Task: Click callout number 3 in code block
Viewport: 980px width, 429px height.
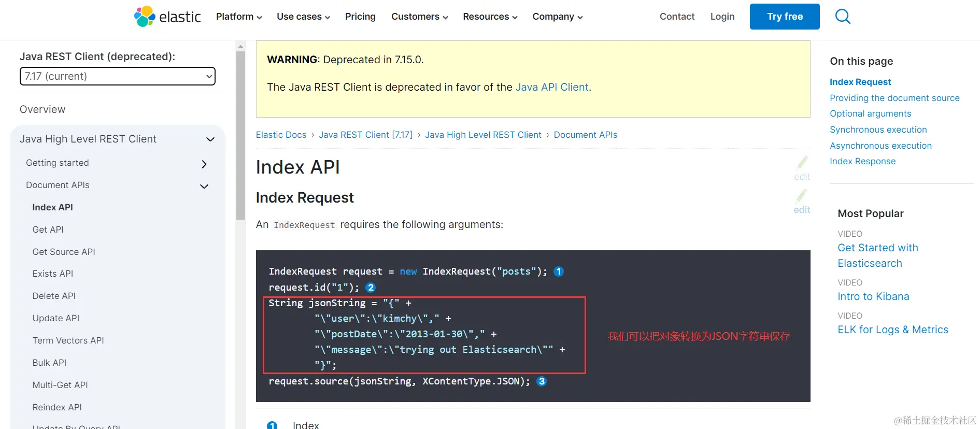Action: click(x=542, y=381)
